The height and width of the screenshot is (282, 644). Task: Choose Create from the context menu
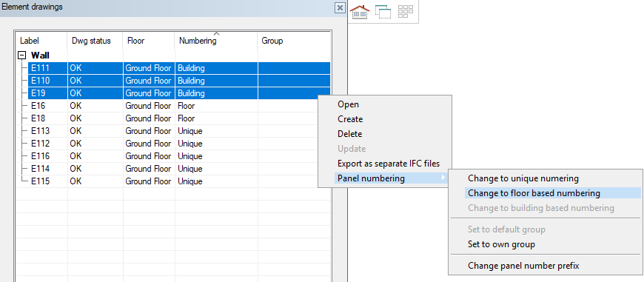coord(350,119)
